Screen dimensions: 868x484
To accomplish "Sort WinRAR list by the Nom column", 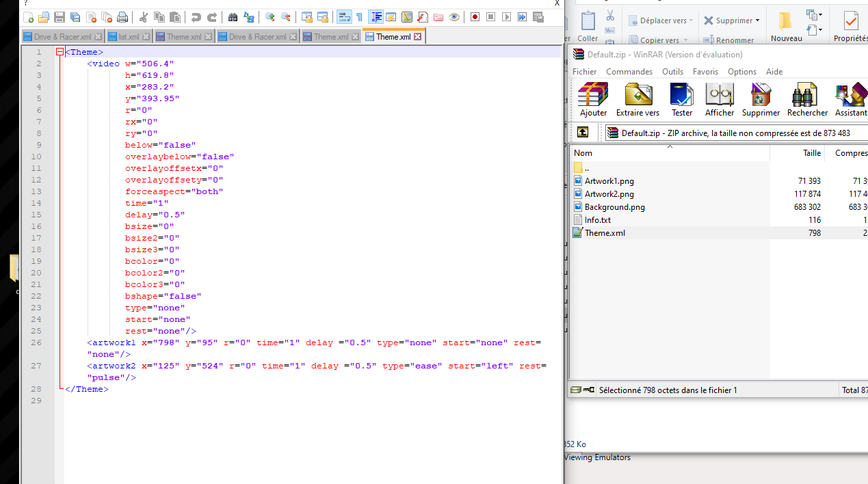I will pos(669,153).
